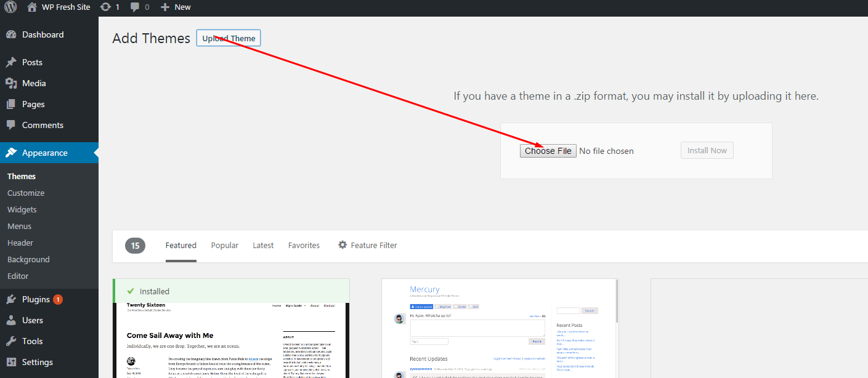Image resolution: width=868 pixels, height=378 pixels.
Task: Open the Background submenu link
Action: (28, 259)
